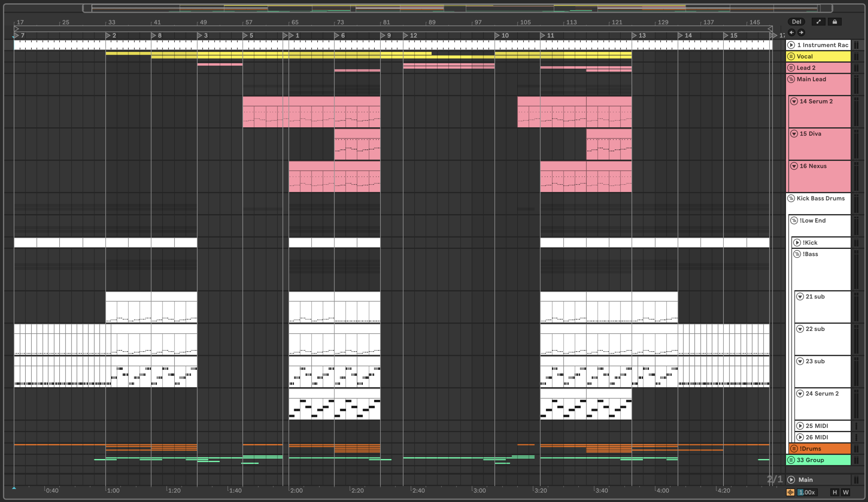The width and height of the screenshot is (868, 502).
Task: Click locator marker 12 in timeline
Action: [406, 35]
